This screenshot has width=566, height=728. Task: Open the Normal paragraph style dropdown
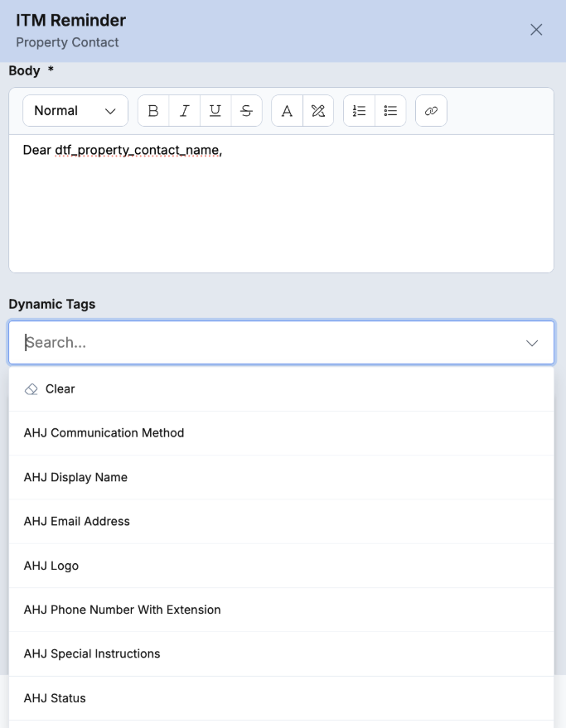click(x=75, y=110)
